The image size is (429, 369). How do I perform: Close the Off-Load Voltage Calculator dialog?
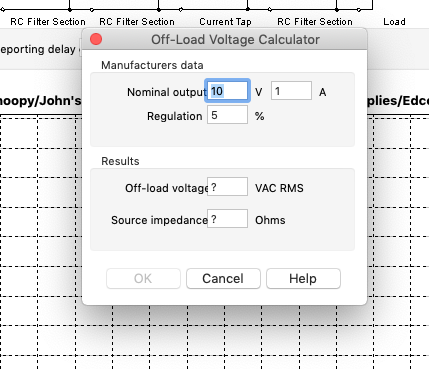click(x=96, y=39)
